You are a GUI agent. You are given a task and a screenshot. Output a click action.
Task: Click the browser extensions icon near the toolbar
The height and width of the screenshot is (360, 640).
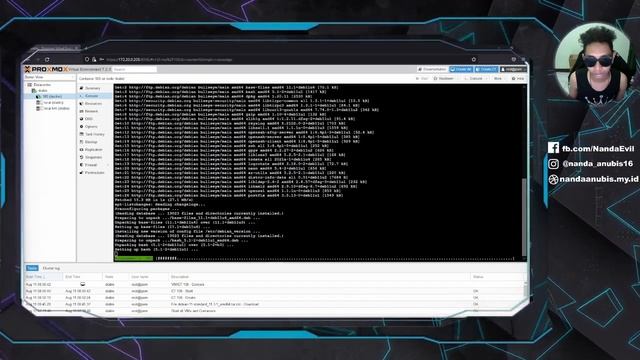tap(513, 60)
